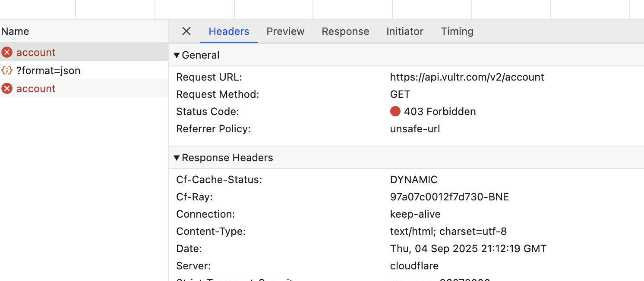Open the Response tab

pos(345,31)
